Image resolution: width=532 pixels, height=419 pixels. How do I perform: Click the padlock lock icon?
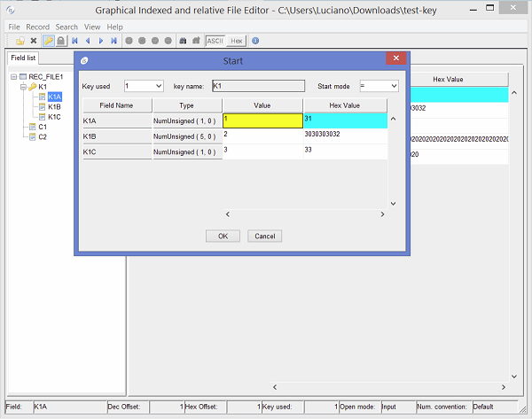60,41
